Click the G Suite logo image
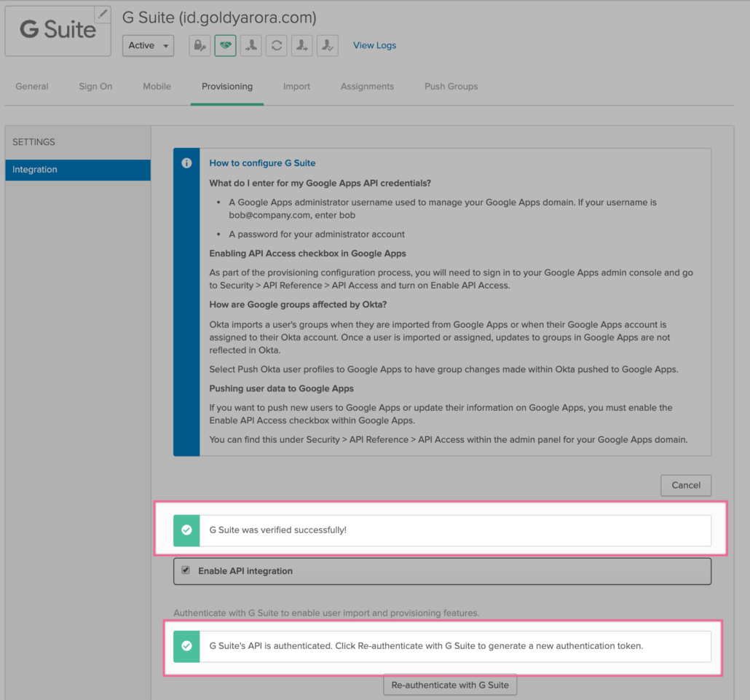750x700 pixels. click(58, 30)
